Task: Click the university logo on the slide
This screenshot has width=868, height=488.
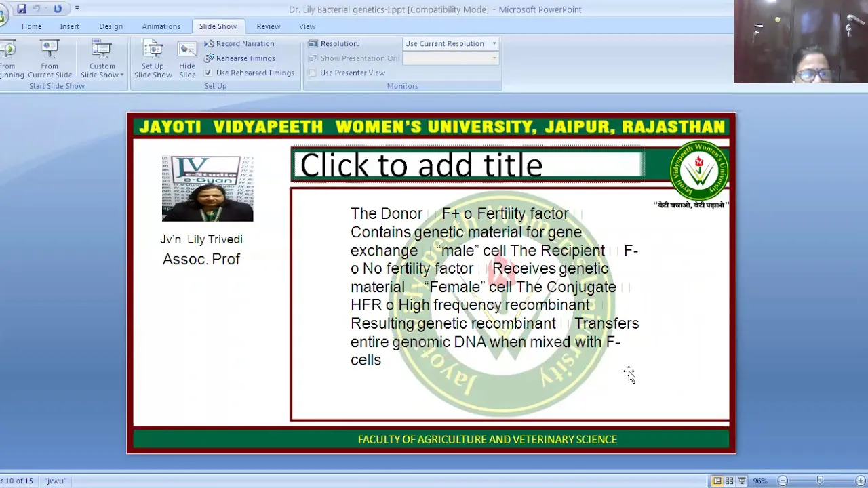Action: click(x=698, y=171)
